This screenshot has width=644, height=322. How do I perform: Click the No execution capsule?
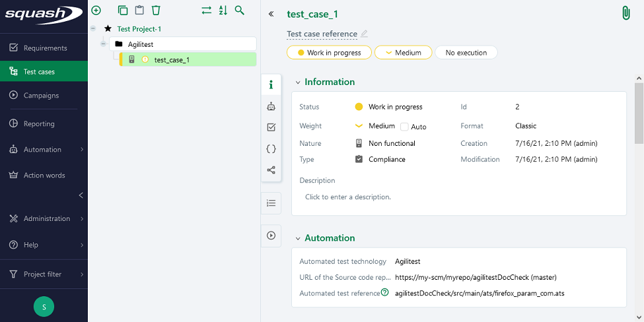pyautogui.click(x=466, y=53)
